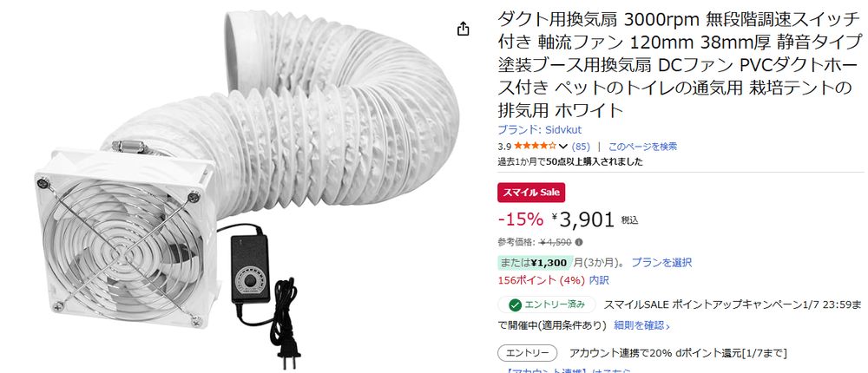
Task: Click the 156ポイント (4%) text
Action: pyautogui.click(x=542, y=280)
